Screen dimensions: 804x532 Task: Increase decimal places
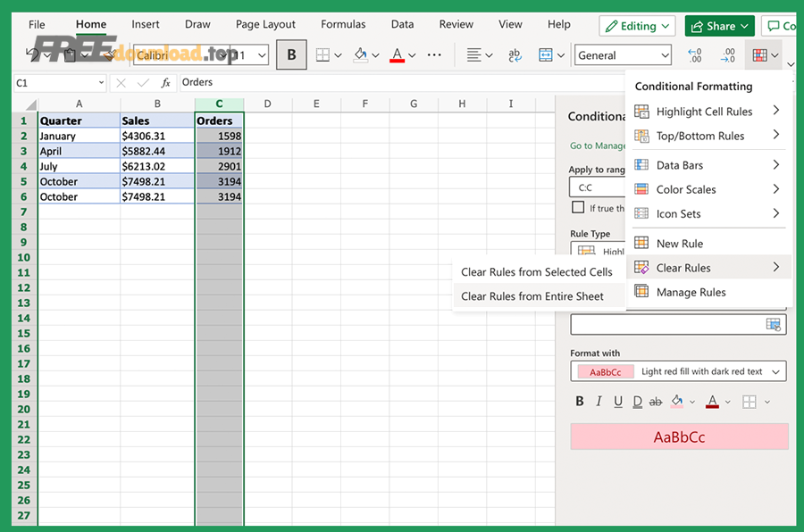[x=727, y=54]
